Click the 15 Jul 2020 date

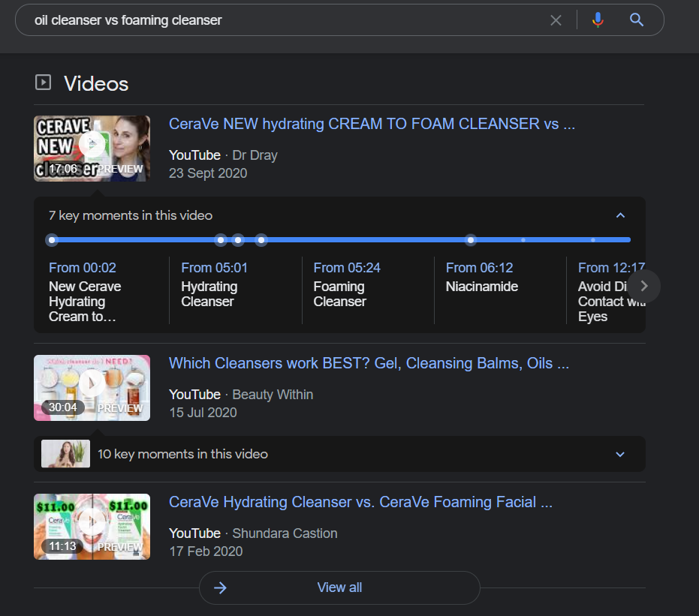(203, 413)
